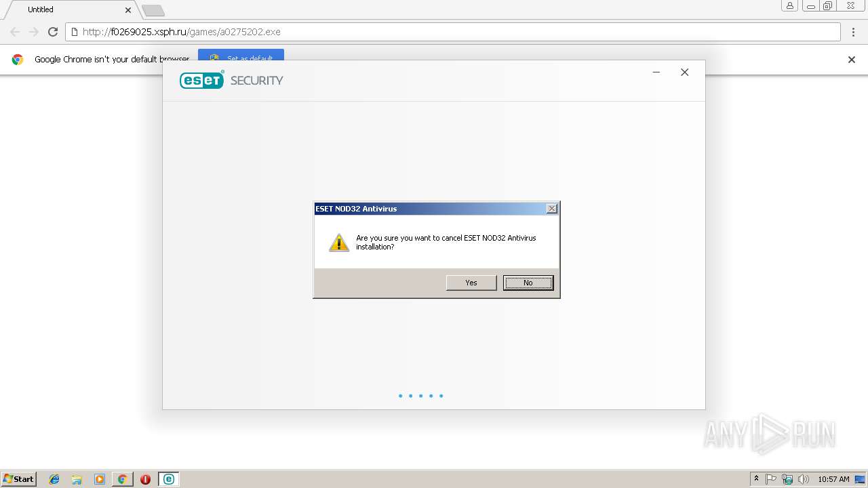The image size is (868, 488).
Task: Open the Chrome three-dot menu
Action: (853, 32)
